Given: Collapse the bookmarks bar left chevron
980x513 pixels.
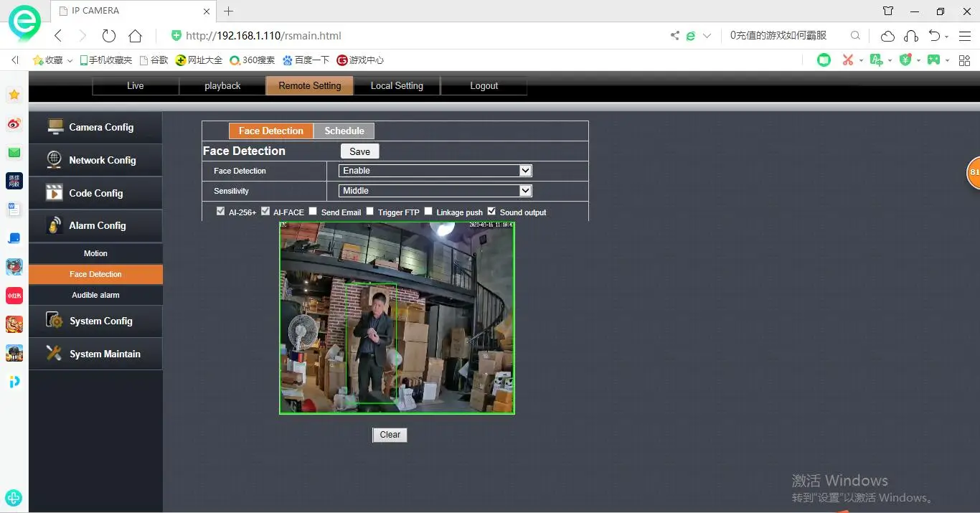Looking at the screenshot, I should point(15,60).
